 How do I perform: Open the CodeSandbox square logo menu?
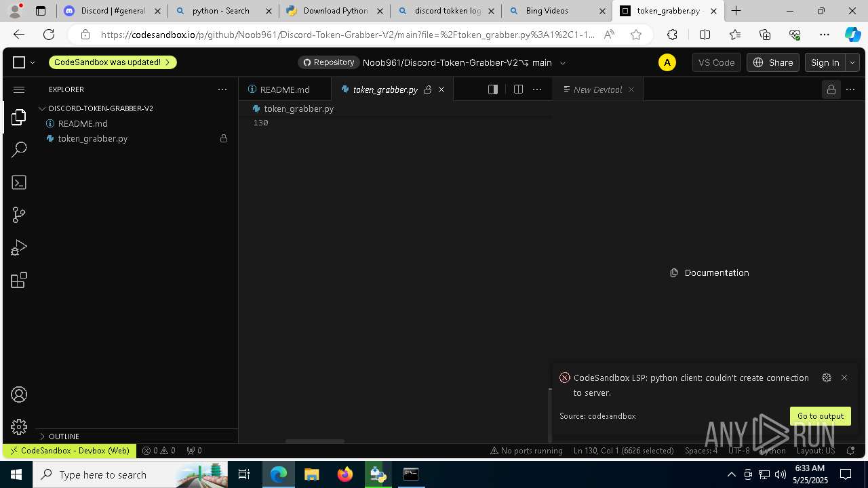pyautogui.click(x=24, y=62)
